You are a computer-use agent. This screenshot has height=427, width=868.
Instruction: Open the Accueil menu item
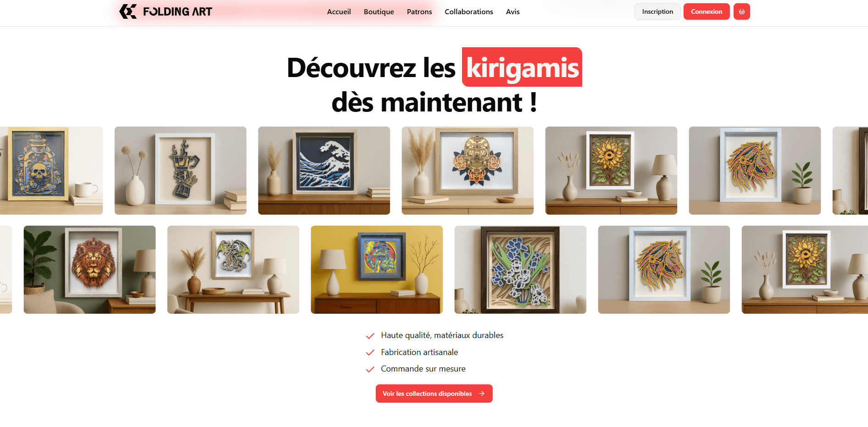pyautogui.click(x=339, y=12)
